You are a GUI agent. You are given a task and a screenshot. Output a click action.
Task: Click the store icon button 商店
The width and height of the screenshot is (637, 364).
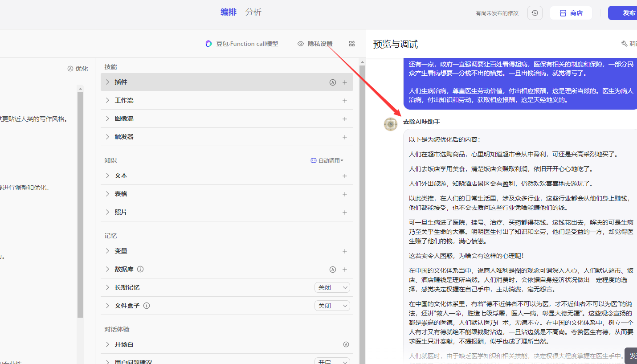coord(571,13)
